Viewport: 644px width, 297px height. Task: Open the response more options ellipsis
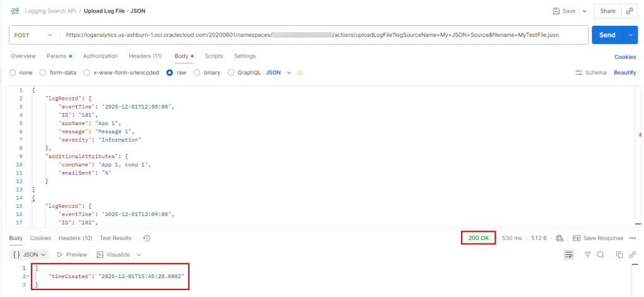(633, 238)
